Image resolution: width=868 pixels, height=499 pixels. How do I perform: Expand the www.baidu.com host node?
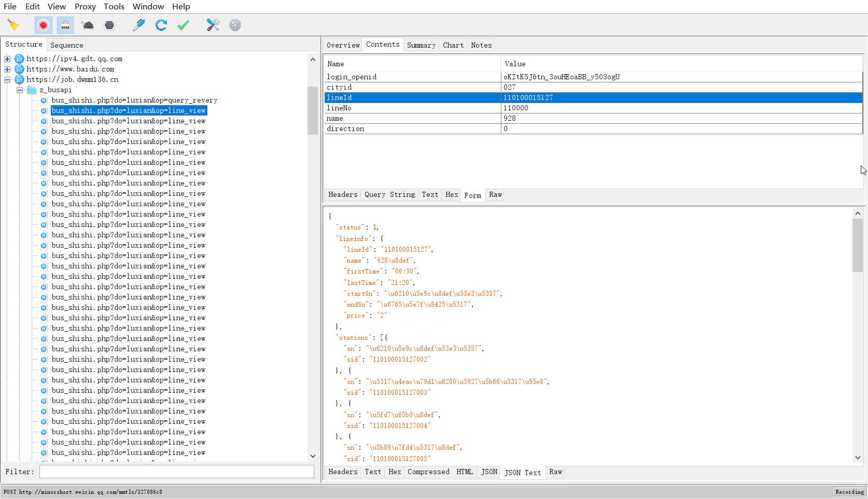[7, 69]
